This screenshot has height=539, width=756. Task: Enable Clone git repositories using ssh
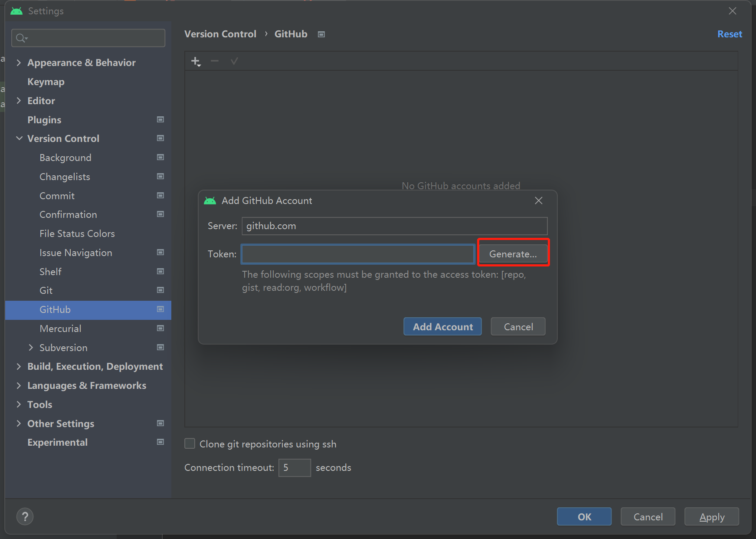click(x=190, y=444)
